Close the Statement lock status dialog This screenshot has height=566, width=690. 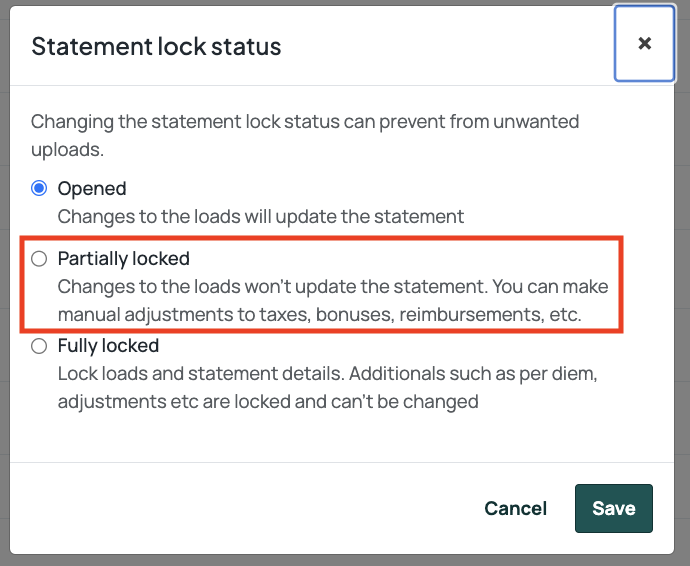[644, 44]
